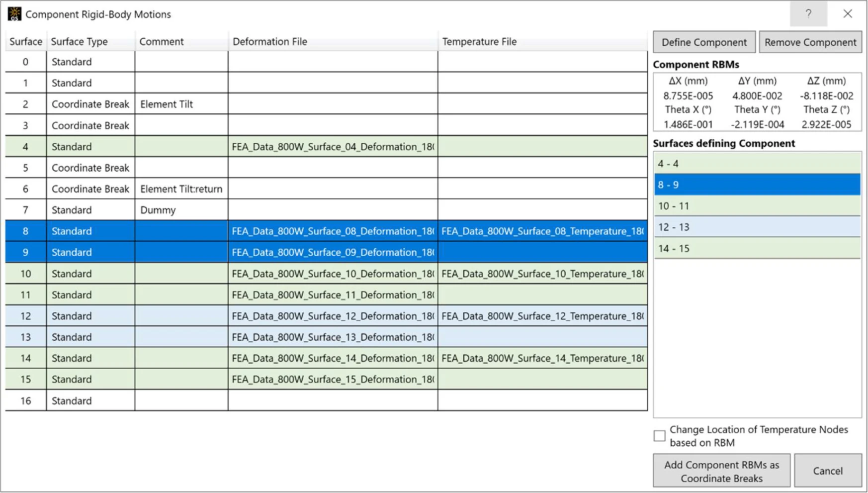The image size is (868, 493).
Task: Click the Surface Type column header
Action: pyautogui.click(x=90, y=41)
